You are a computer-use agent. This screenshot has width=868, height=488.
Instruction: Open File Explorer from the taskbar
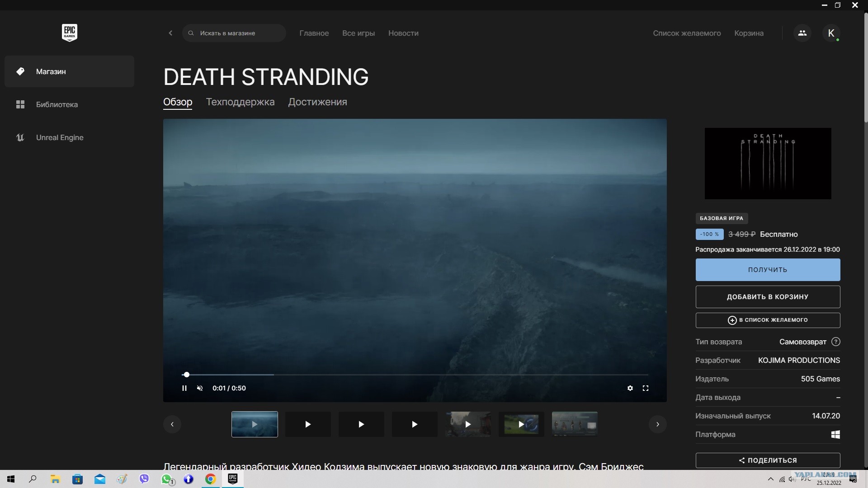pos(55,479)
